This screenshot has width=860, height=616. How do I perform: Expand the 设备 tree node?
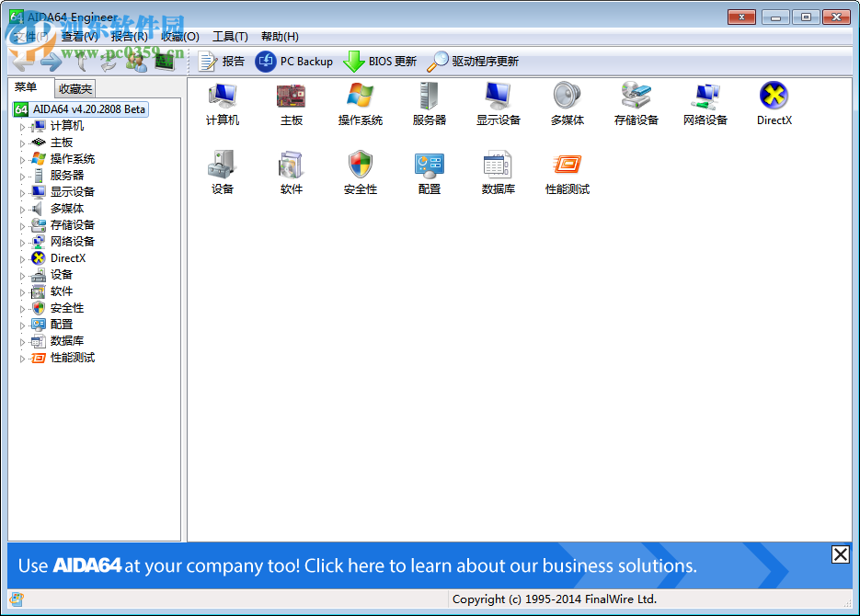[x=22, y=276]
